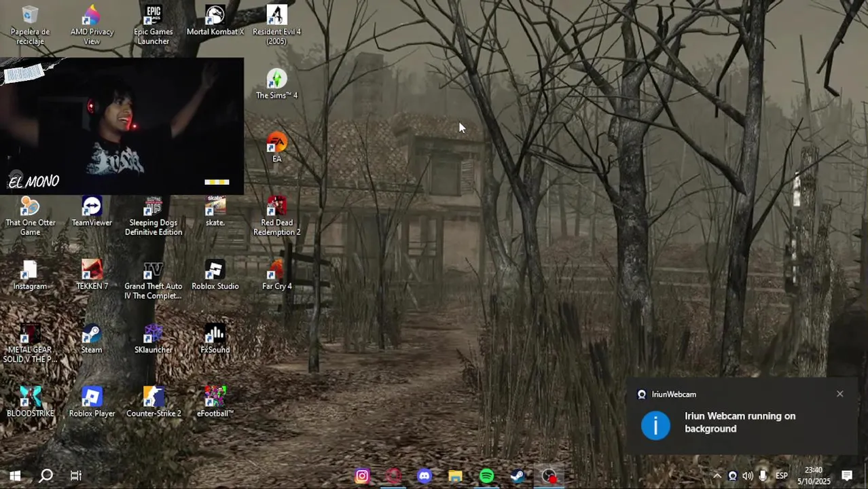Screen dimensions: 868x489
Task: Click 'Iriun Webcam running on background' message
Action: coord(740,422)
